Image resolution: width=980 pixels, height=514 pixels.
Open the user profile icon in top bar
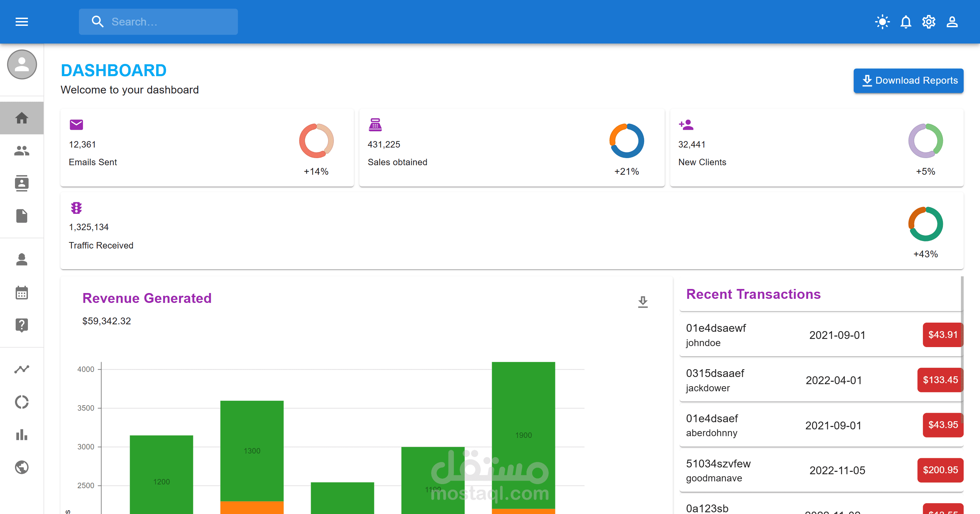(952, 22)
